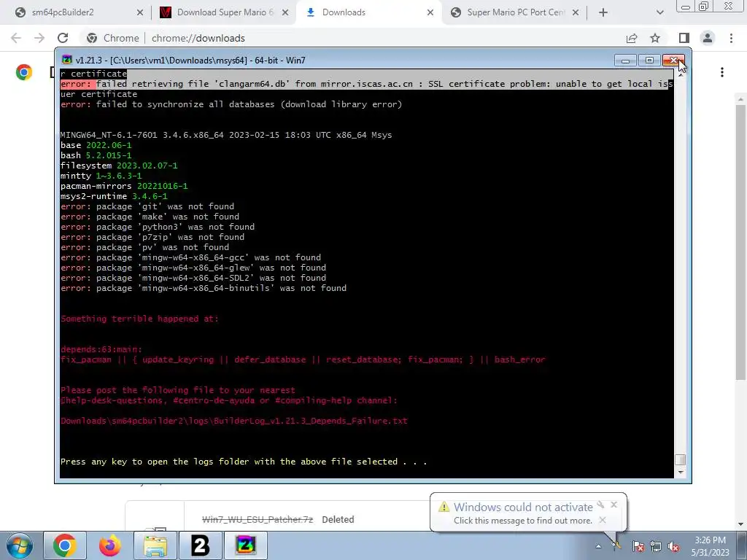The image size is (747, 560).
Task: Go forward in Chrome
Action: 39,38
